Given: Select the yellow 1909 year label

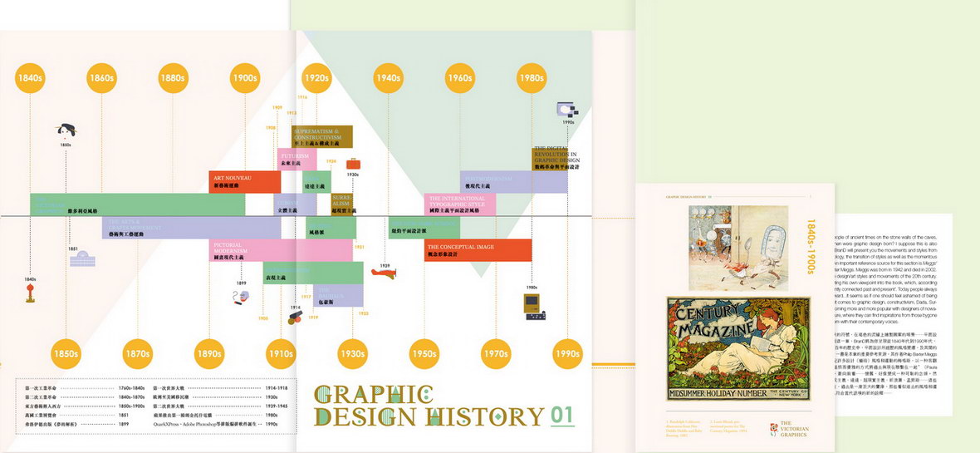Looking at the screenshot, I should [x=277, y=107].
